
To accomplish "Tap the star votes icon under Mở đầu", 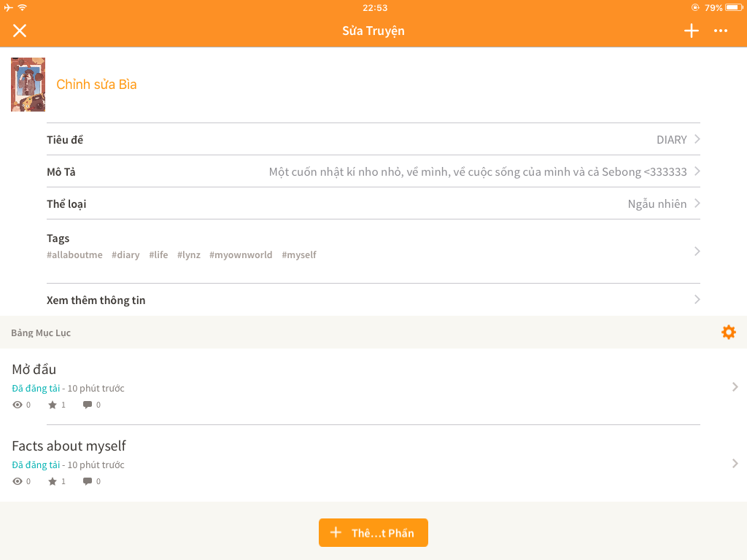I will click(53, 405).
